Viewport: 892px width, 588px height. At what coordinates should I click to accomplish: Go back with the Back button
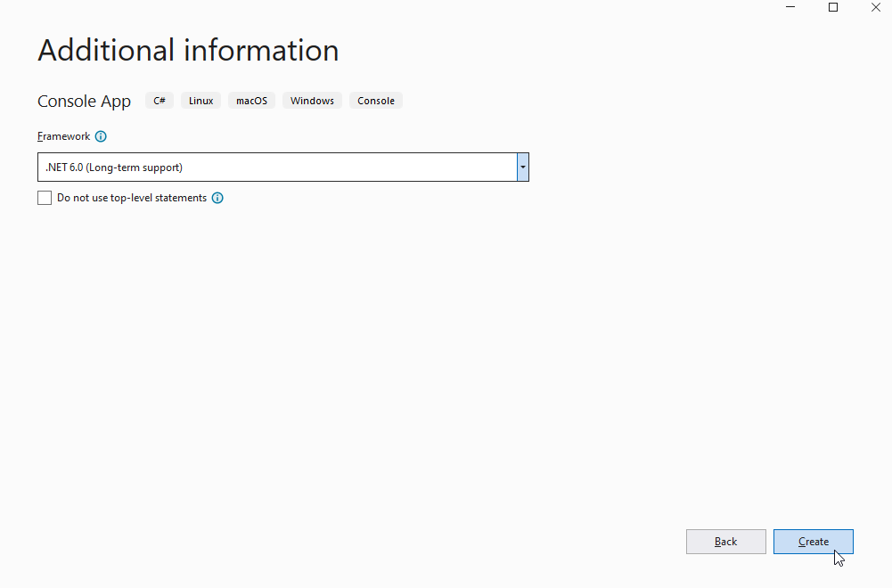[x=725, y=542]
